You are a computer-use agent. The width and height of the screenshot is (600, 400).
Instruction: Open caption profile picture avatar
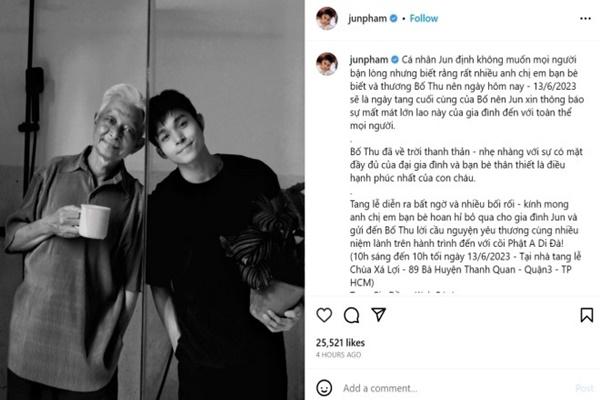327,64
